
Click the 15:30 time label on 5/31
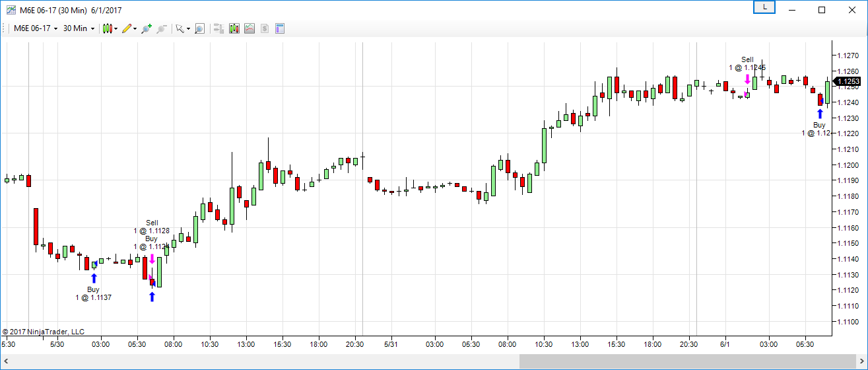pyautogui.click(x=616, y=344)
